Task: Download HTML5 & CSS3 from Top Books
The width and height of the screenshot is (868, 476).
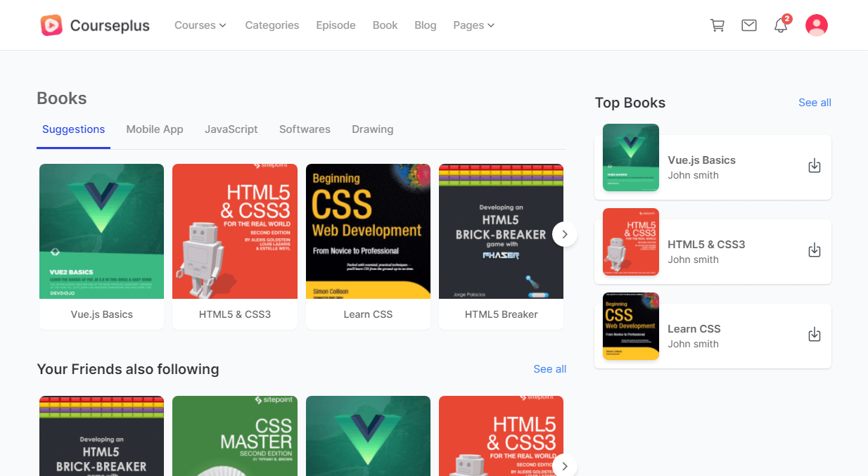Action: click(x=814, y=250)
